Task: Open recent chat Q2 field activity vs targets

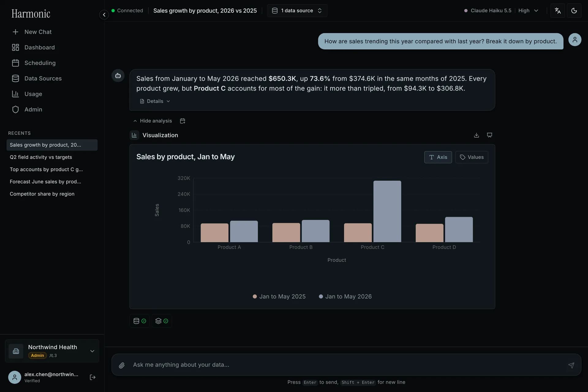Action: [52, 157]
